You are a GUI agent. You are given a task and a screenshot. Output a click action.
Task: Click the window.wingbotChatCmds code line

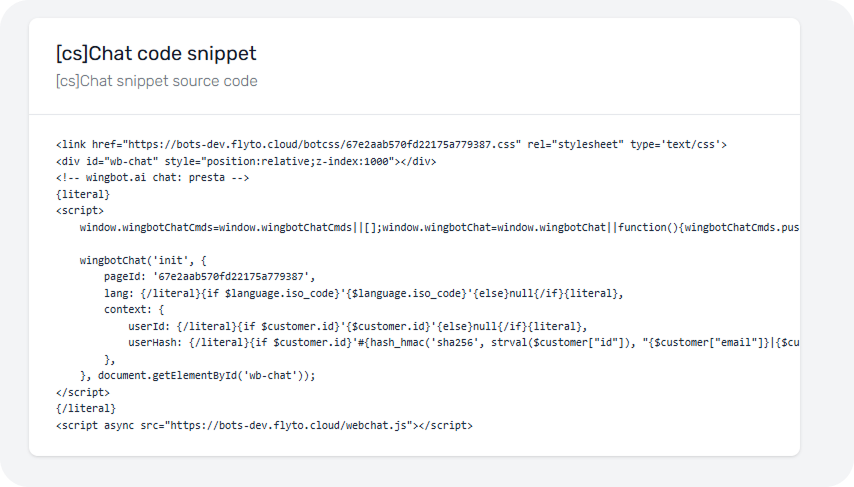point(440,227)
